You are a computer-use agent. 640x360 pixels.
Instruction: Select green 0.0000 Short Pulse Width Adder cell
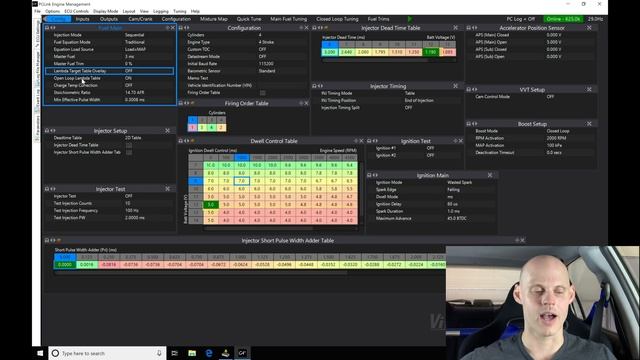point(65,264)
